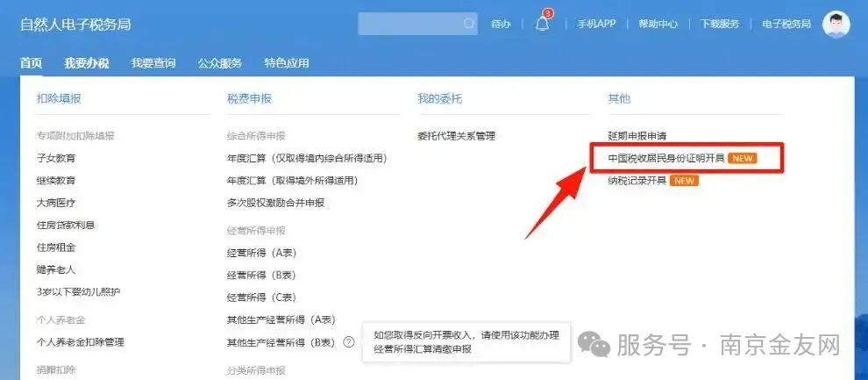Switch to the 首页 tab
This screenshot has height=380, width=868.
point(31,63)
